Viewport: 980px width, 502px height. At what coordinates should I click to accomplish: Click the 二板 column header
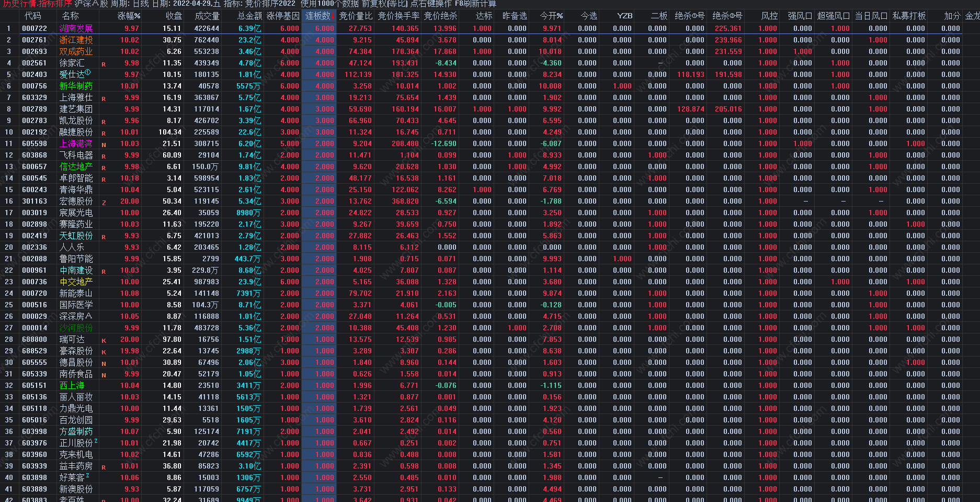click(659, 16)
